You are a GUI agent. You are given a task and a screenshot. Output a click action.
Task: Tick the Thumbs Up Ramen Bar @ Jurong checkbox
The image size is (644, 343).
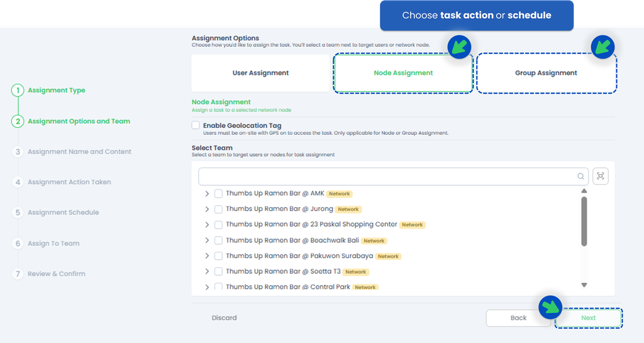(x=218, y=210)
